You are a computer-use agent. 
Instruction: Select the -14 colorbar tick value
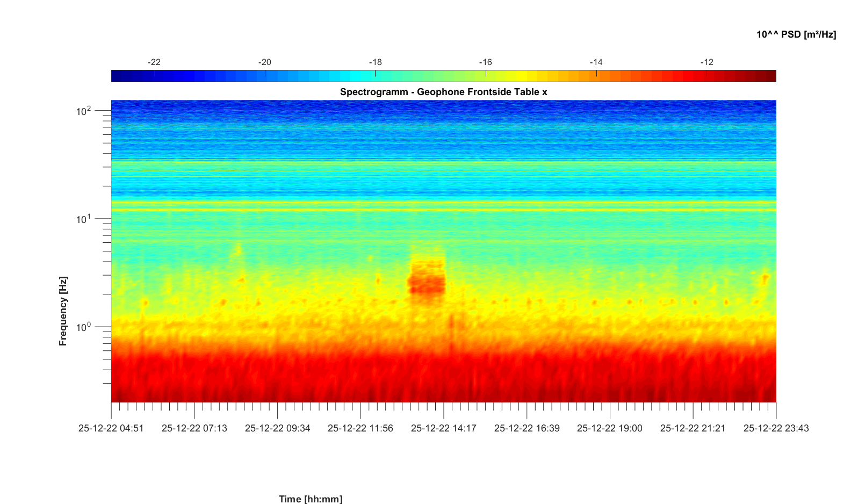[x=596, y=62]
